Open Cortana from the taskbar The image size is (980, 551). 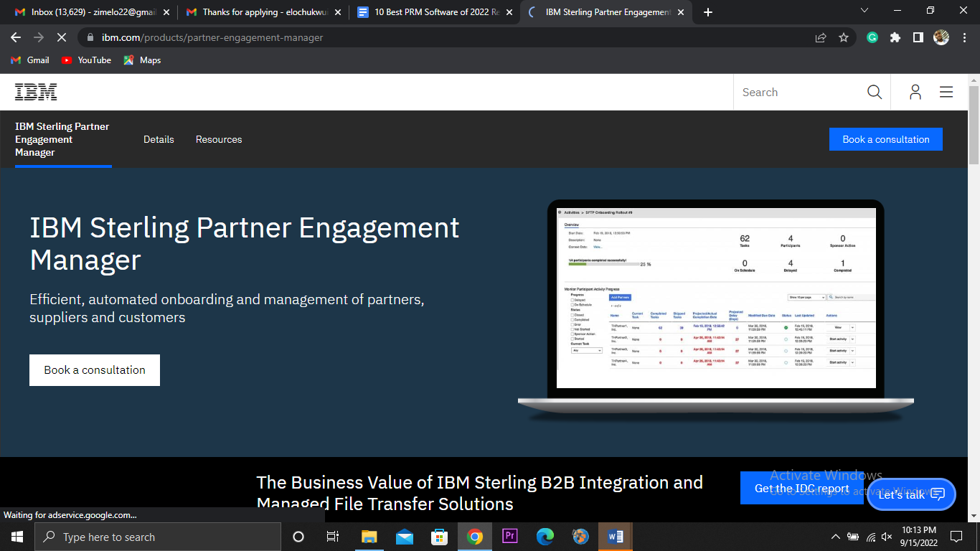[298, 537]
